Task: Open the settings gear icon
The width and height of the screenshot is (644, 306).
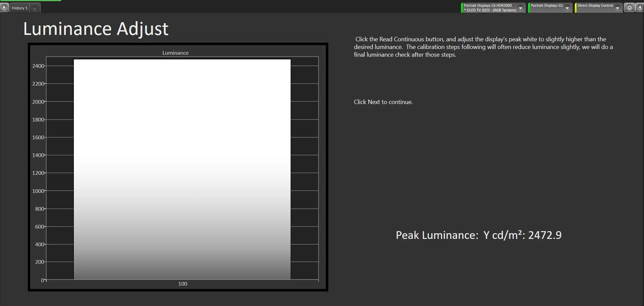Action: click(629, 8)
